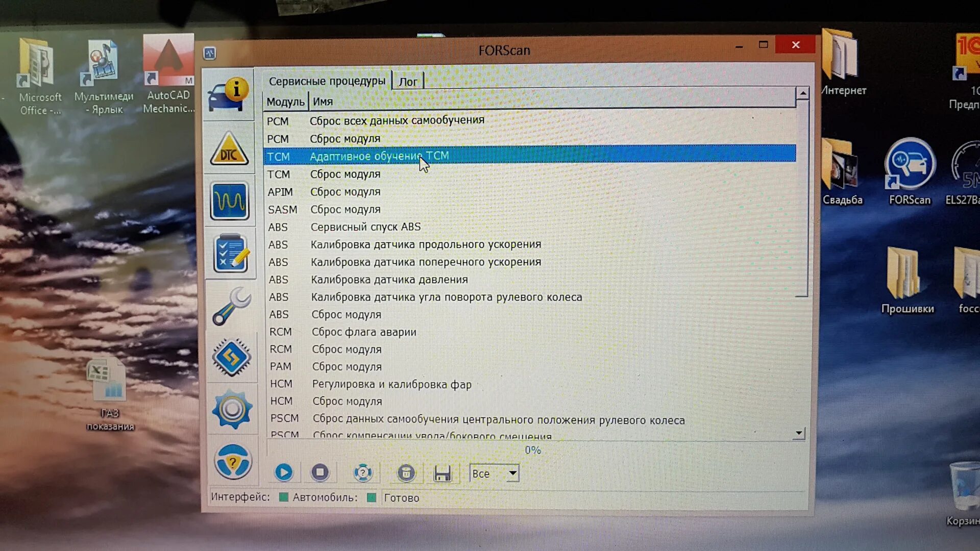The image size is (980, 551).
Task: Click the vertical scrollbar thumb in list
Action: 802,198
